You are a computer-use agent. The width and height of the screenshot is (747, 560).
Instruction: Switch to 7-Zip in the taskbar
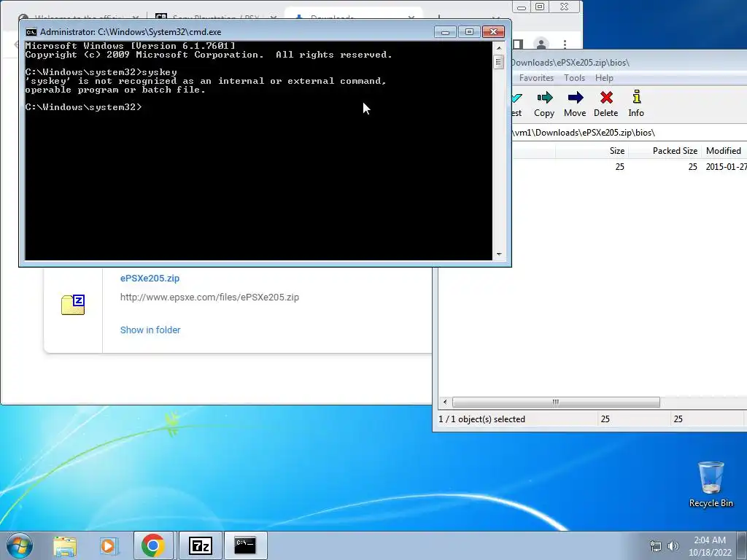201,545
